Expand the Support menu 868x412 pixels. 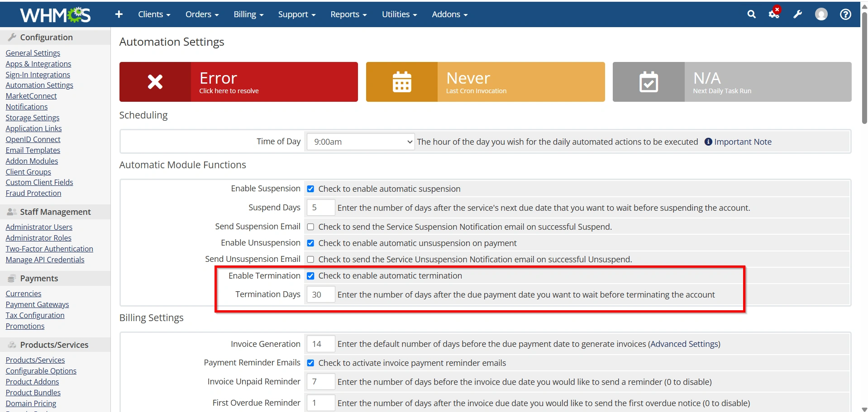(297, 14)
